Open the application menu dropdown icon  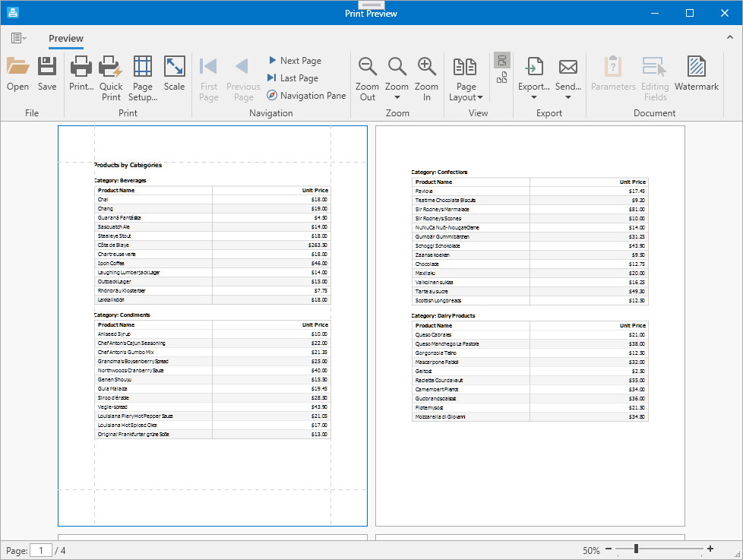point(18,38)
